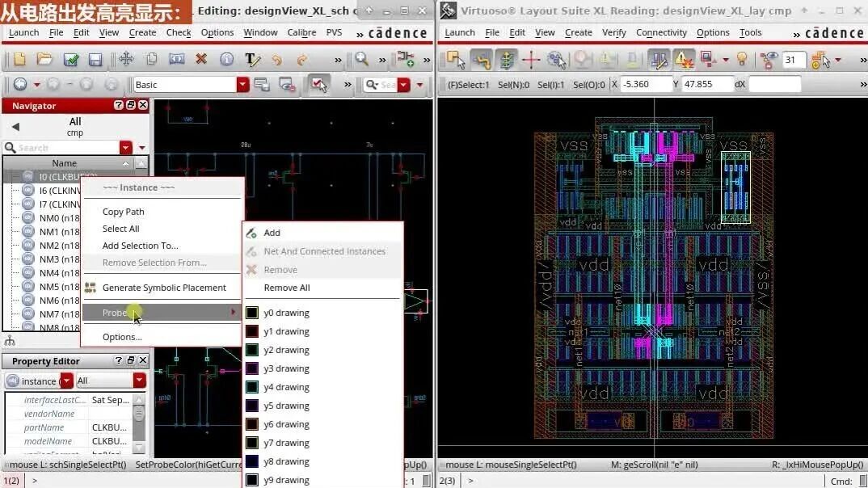The height and width of the screenshot is (488, 868).
Task: Float the Navigator panel with the float button
Action: [x=131, y=105]
